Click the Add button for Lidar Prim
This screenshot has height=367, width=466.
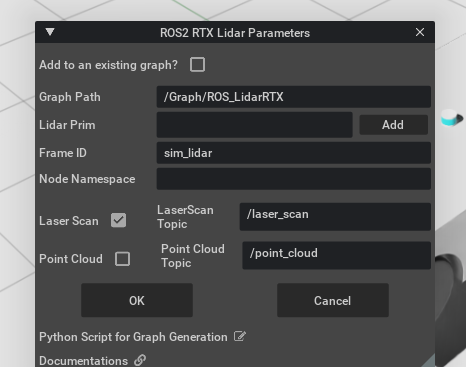pyautogui.click(x=393, y=125)
